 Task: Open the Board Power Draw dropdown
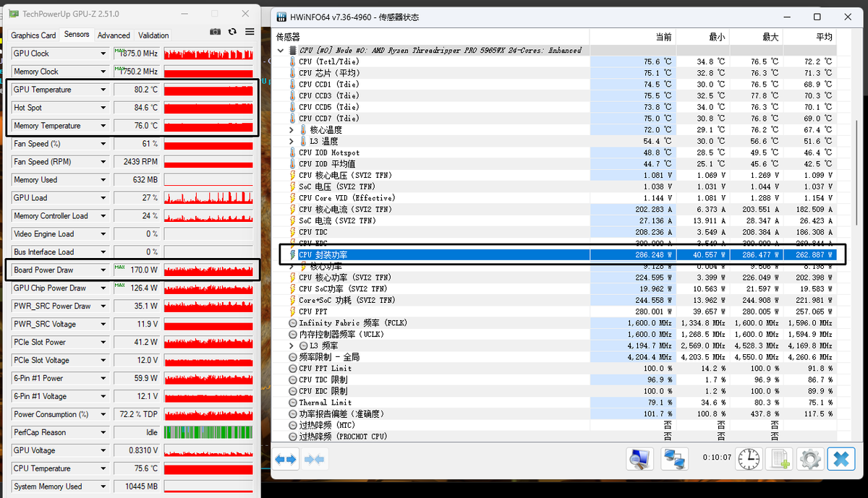pyautogui.click(x=103, y=270)
